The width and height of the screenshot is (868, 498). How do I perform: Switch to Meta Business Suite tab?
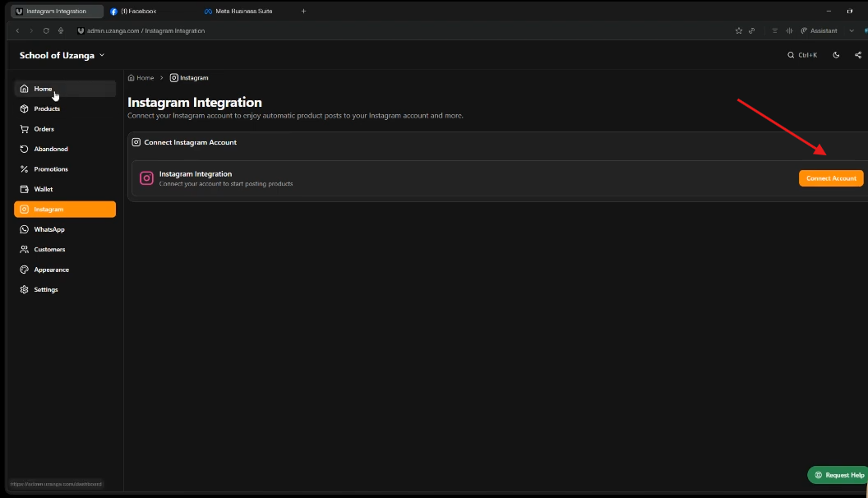243,11
